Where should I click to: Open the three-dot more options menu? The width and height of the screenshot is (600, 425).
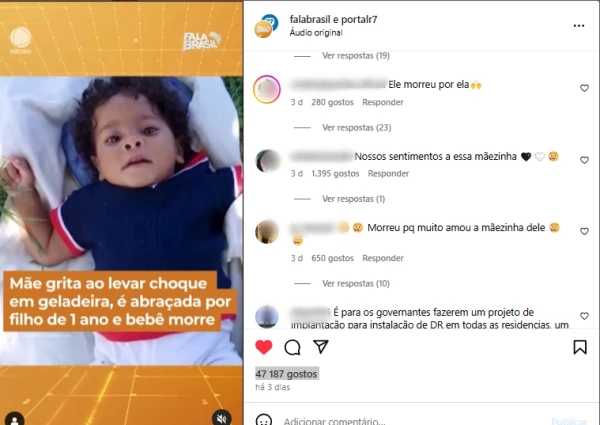(579, 26)
